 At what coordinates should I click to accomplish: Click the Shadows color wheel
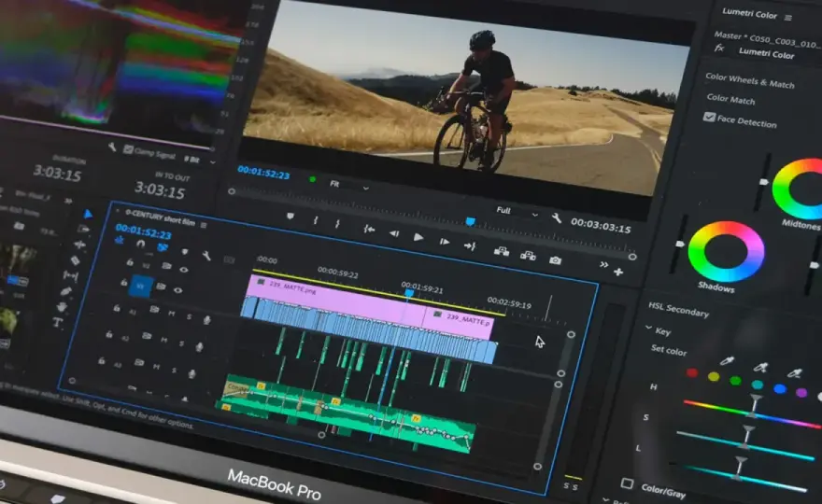tap(726, 251)
